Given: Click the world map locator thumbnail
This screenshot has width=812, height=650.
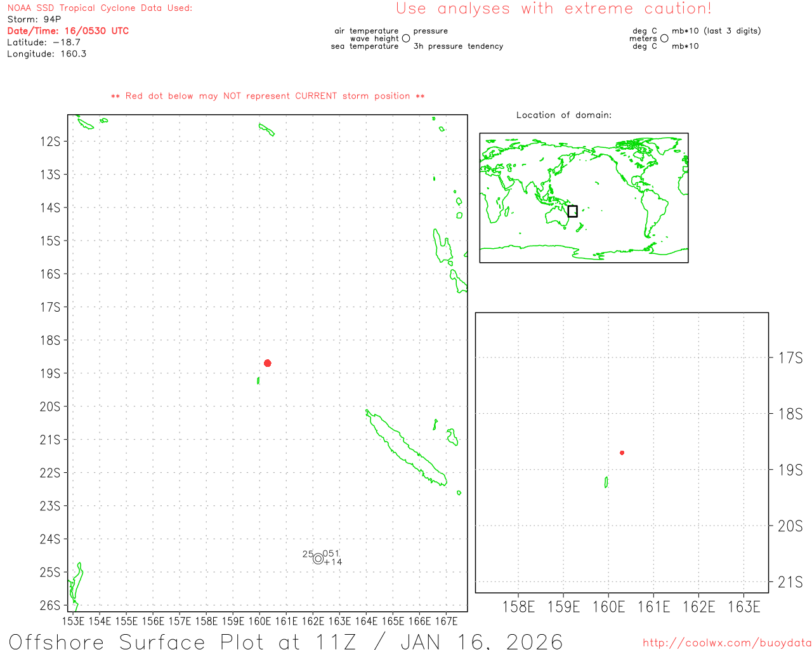Looking at the screenshot, I should coord(584,198).
